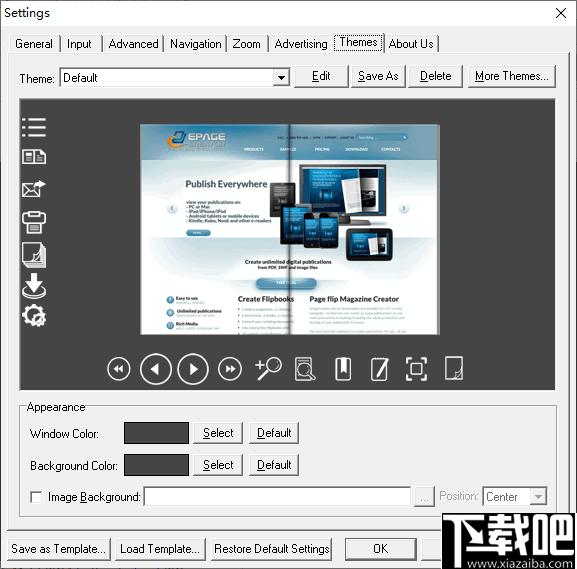The width and height of the screenshot is (577, 569).
Task: Click the gear settings icon in preview
Action: point(34,315)
